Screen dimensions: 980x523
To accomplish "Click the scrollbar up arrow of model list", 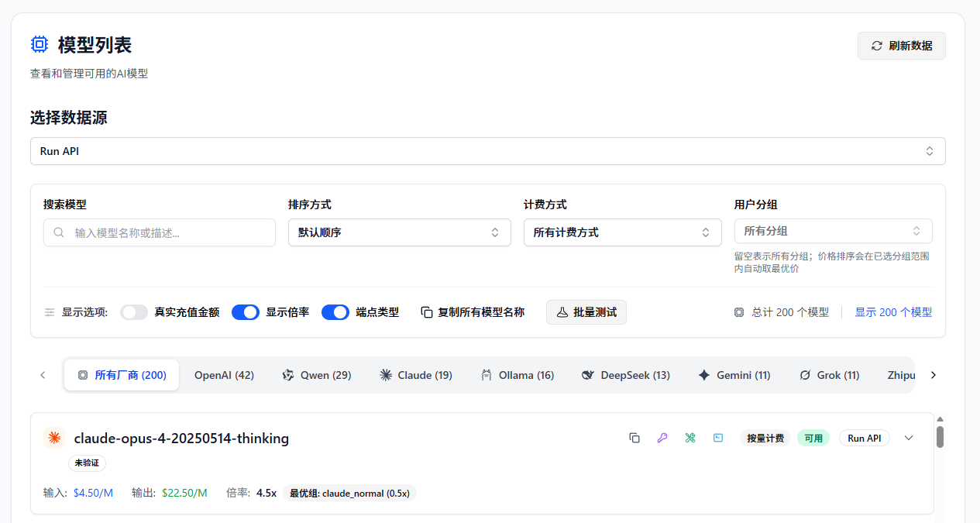I will [940, 419].
